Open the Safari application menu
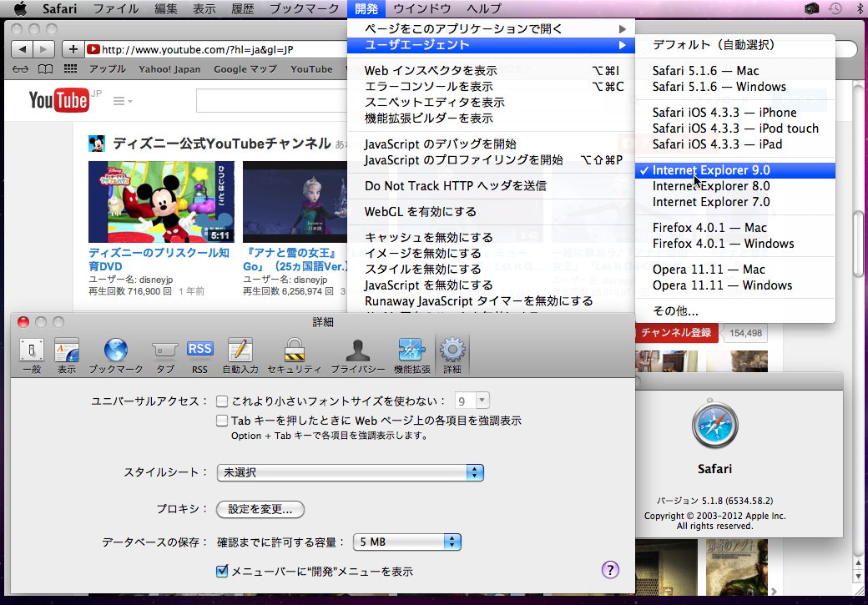Screen dimensions: 868x605 click(x=59, y=8)
